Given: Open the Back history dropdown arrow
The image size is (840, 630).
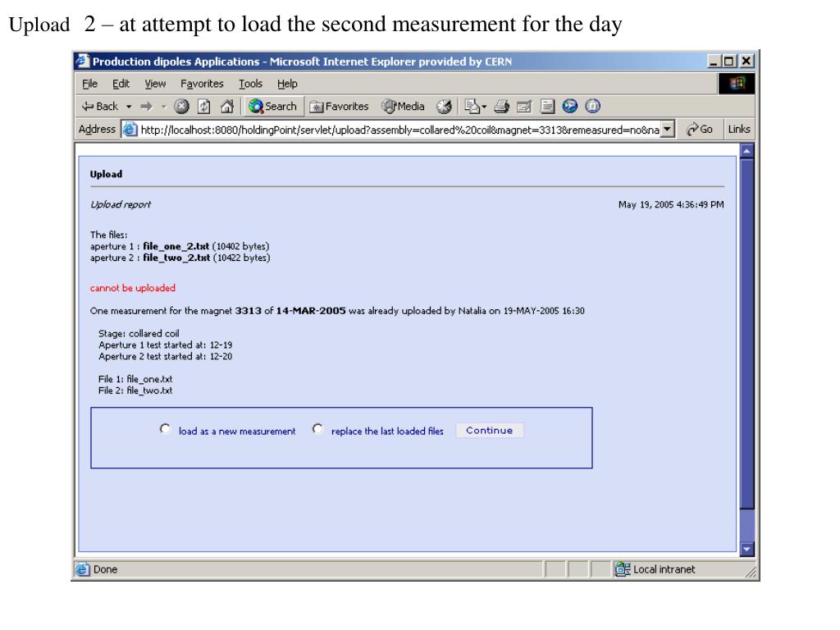Looking at the screenshot, I should coord(129,107).
